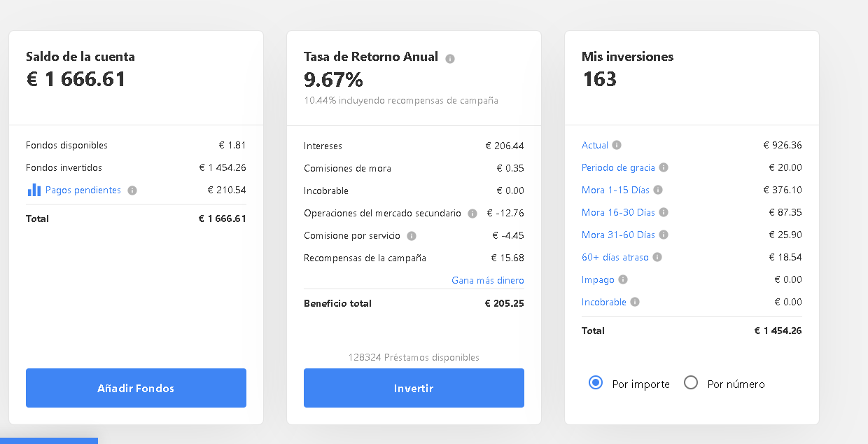868x444 pixels.
Task: Select the Por importe radio button
Action: 596,382
